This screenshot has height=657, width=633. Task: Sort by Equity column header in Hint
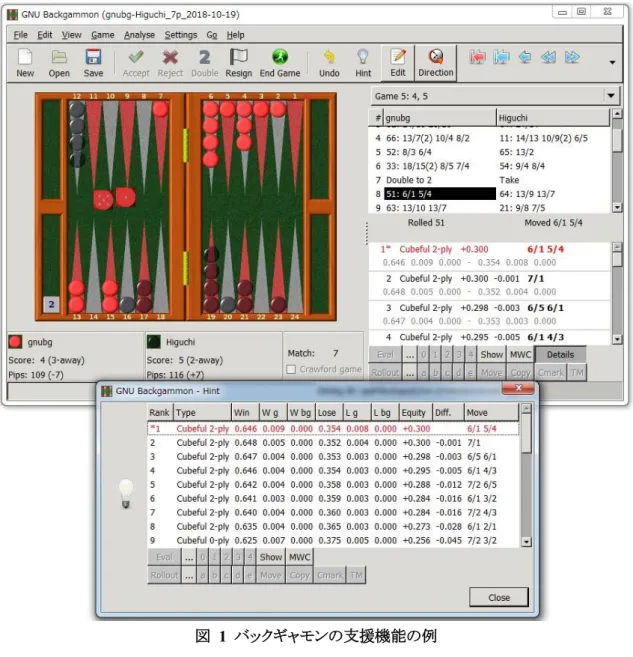[x=415, y=413]
